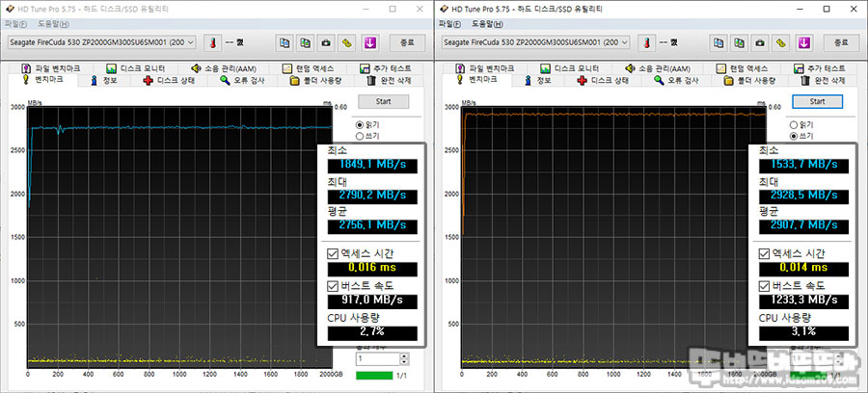Click green 1/1 progress bar in left window

pos(373,376)
